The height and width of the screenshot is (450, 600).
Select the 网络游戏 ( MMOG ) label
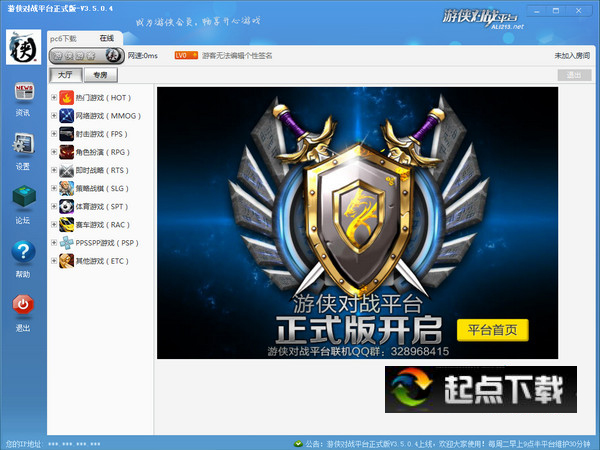[x=108, y=116]
